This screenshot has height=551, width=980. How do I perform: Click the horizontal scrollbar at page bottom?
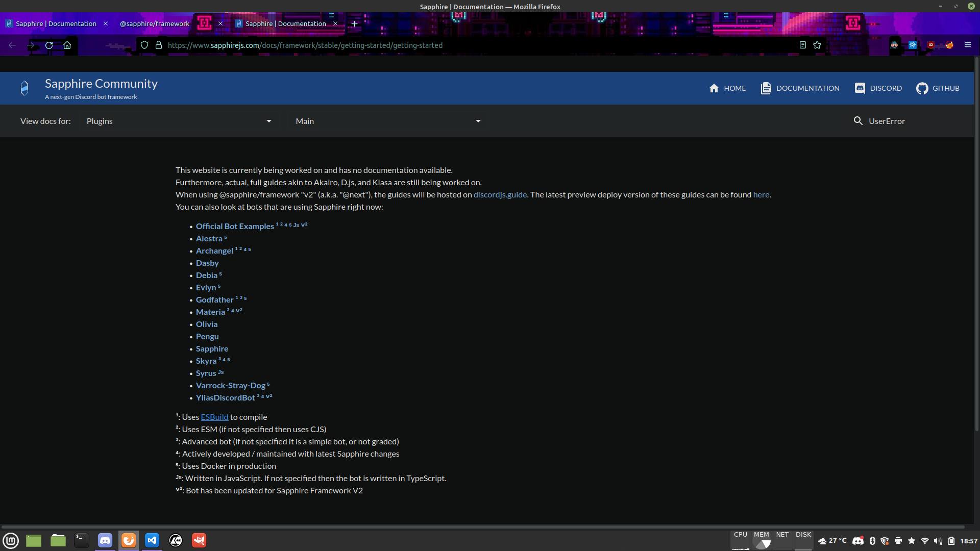[x=482, y=527]
